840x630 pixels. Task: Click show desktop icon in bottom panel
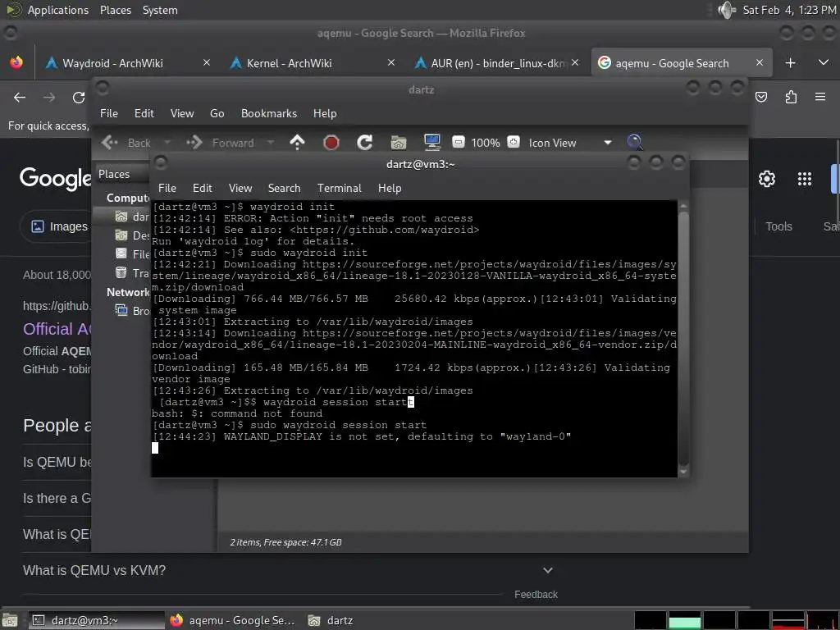(x=10, y=620)
